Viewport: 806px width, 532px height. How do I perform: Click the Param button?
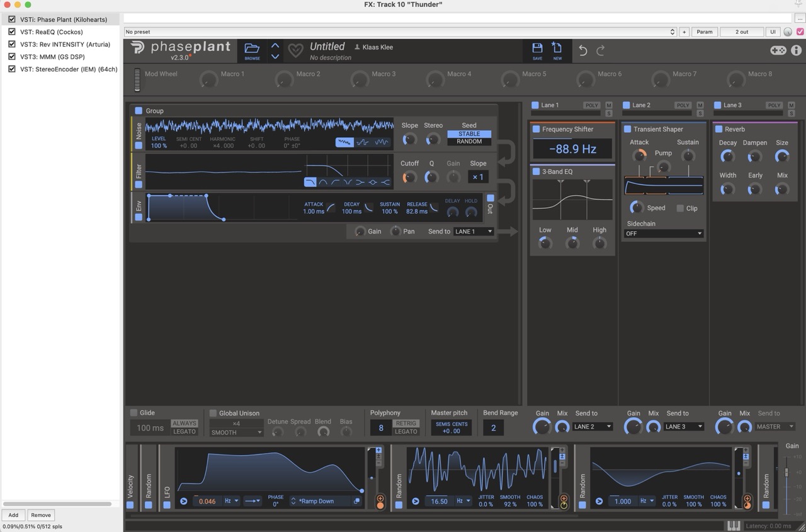(705, 31)
